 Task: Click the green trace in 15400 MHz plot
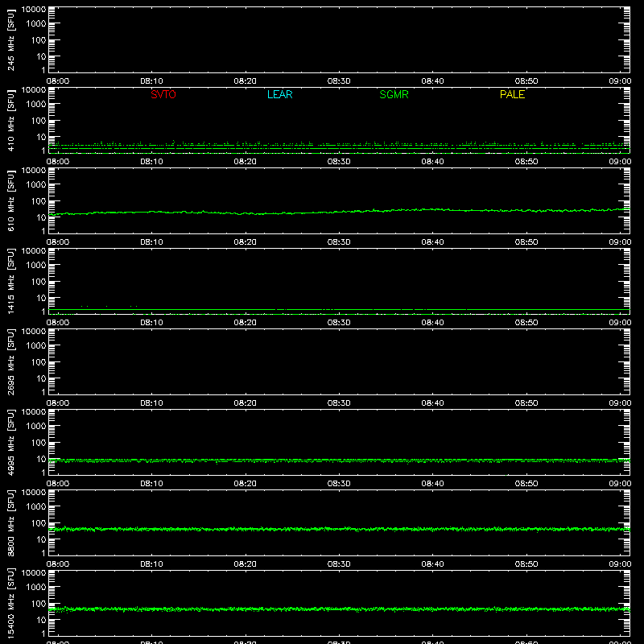pyautogui.click(x=339, y=609)
